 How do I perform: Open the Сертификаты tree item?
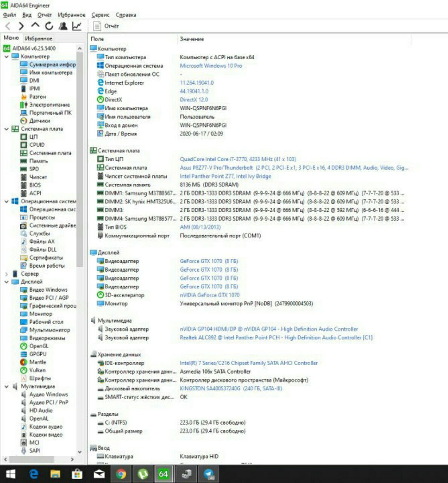tap(41, 258)
